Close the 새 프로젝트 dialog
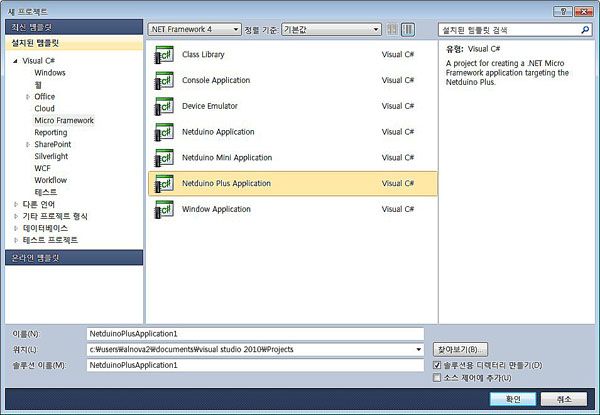 click(584, 11)
